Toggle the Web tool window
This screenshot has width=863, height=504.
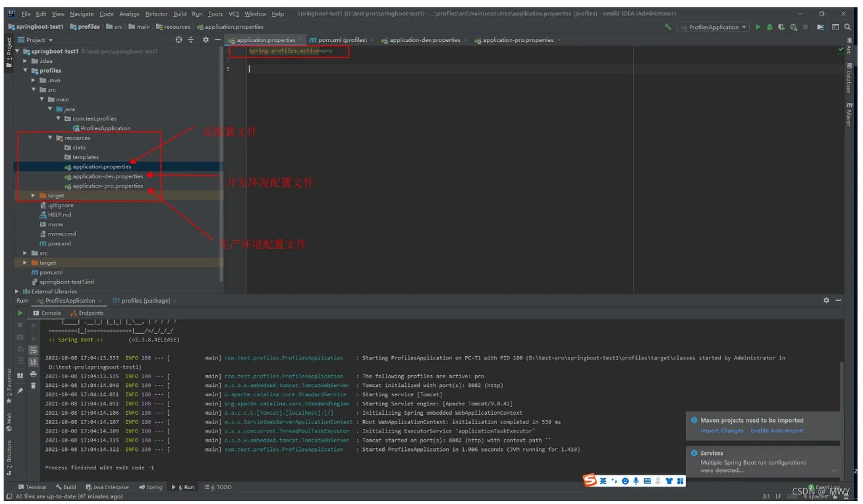click(x=9, y=422)
